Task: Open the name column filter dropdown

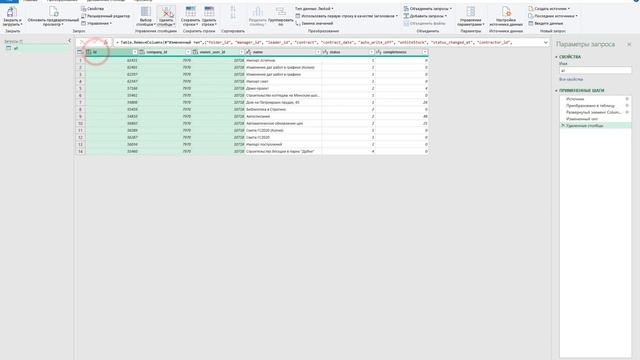Action: pos(318,52)
